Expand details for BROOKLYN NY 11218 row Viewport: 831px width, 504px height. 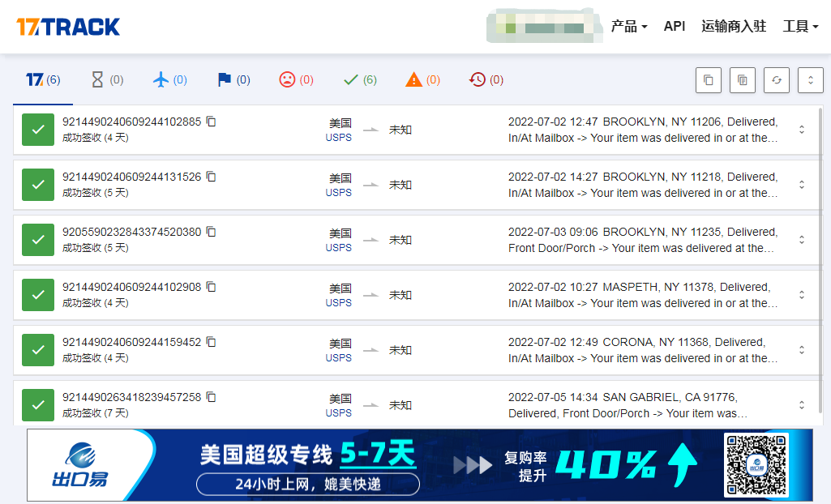tap(802, 185)
